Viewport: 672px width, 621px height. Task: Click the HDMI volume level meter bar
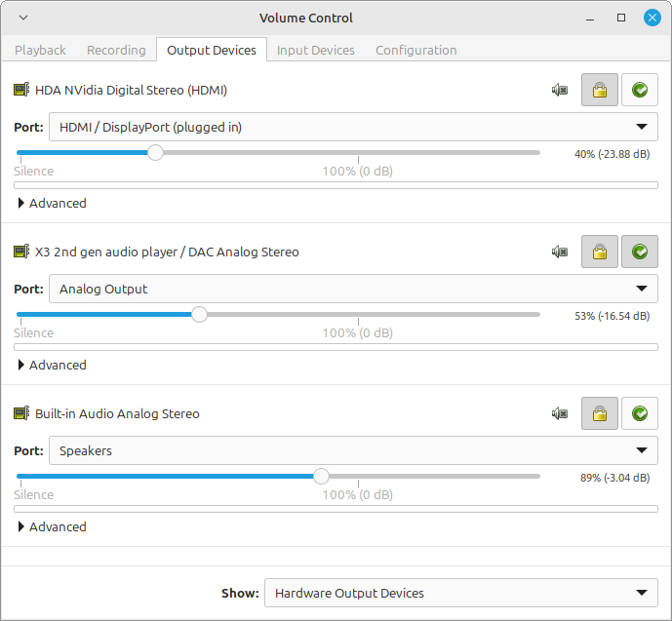point(336,185)
